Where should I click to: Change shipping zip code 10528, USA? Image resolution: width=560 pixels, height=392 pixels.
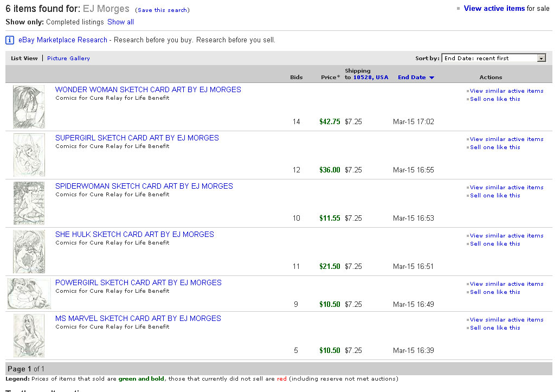click(x=370, y=77)
